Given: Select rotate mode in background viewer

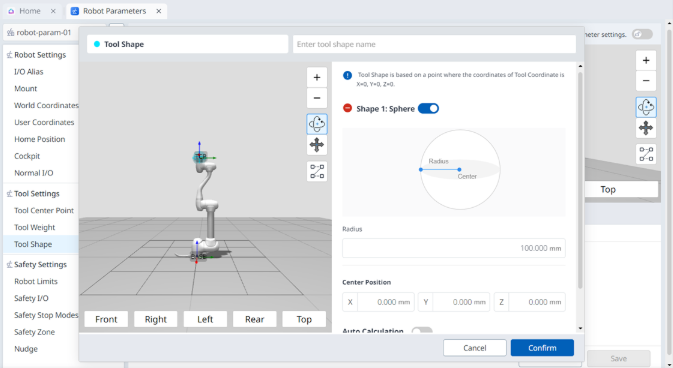Looking at the screenshot, I should [646, 107].
